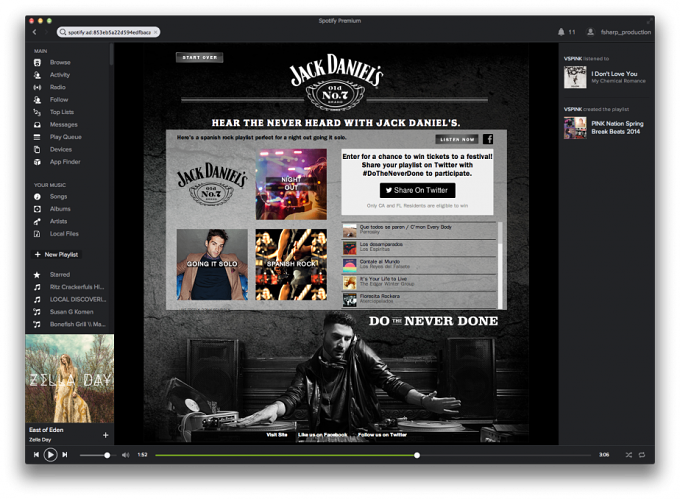Image resolution: width=680 pixels, height=499 pixels.
Task: Click the START OVER button
Action: tap(199, 57)
